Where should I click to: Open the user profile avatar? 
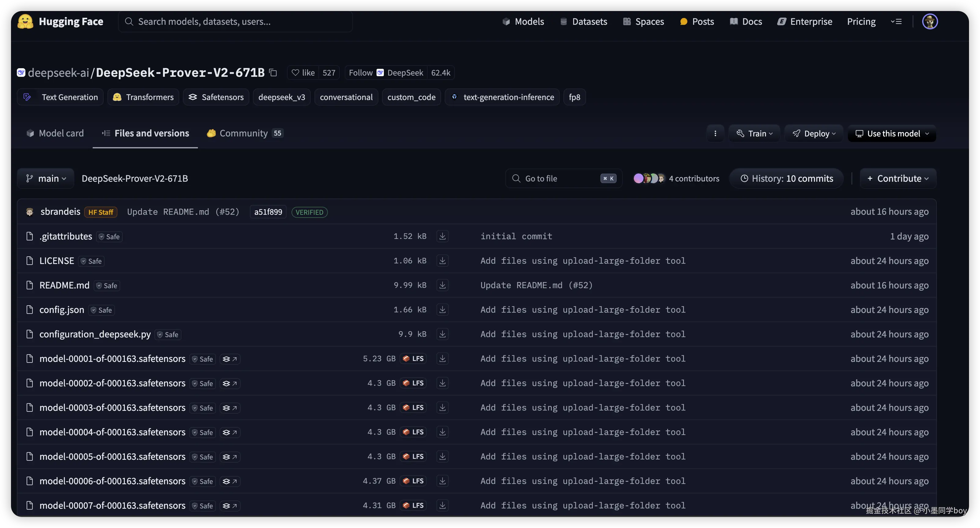coord(930,21)
